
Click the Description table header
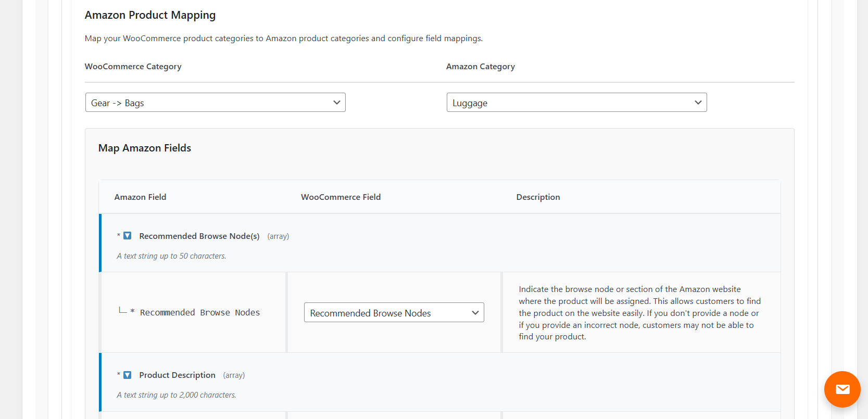[538, 197]
